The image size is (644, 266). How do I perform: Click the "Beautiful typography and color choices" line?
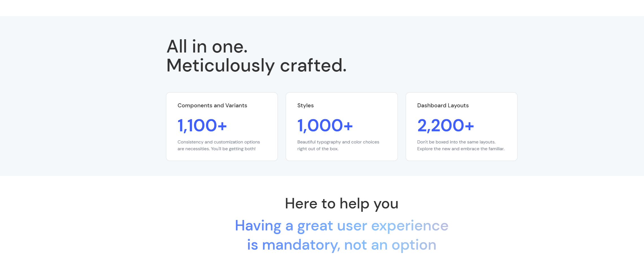(x=338, y=142)
